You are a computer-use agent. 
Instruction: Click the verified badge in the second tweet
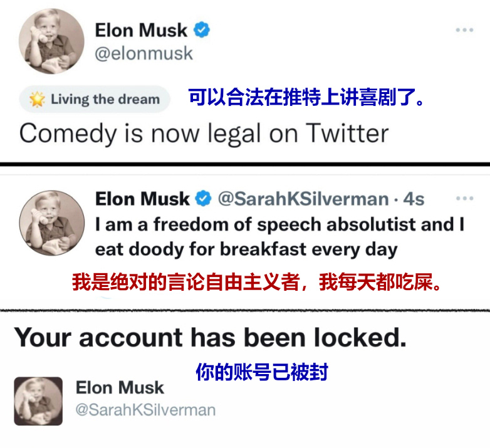pos(204,198)
